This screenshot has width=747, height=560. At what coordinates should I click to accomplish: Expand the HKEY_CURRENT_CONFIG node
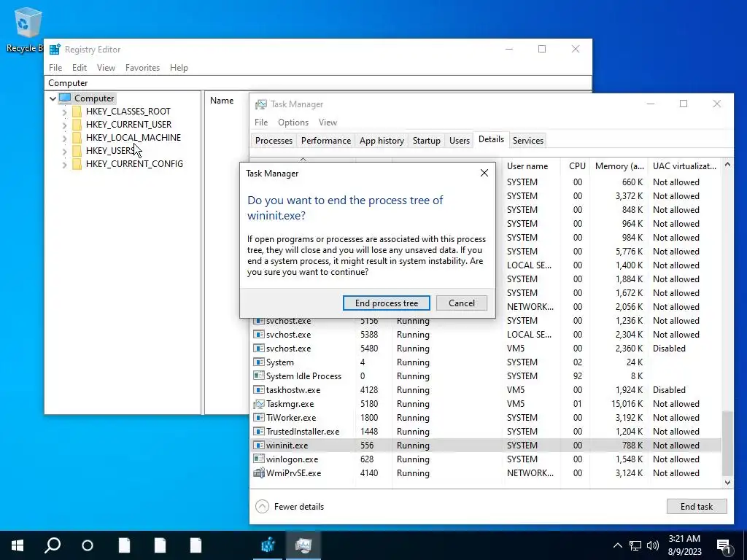tap(64, 164)
